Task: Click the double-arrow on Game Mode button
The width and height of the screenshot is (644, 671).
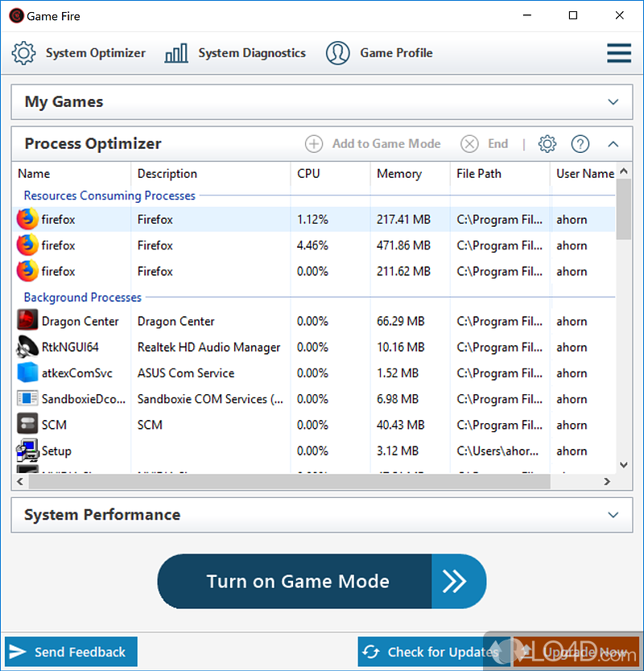Action: tap(454, 581)
